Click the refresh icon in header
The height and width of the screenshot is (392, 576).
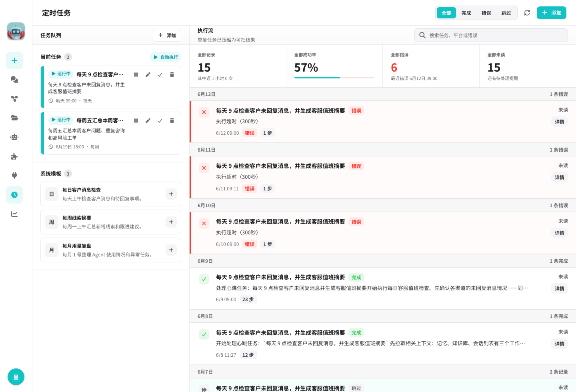pyautogui.click(x=527, y=13)
